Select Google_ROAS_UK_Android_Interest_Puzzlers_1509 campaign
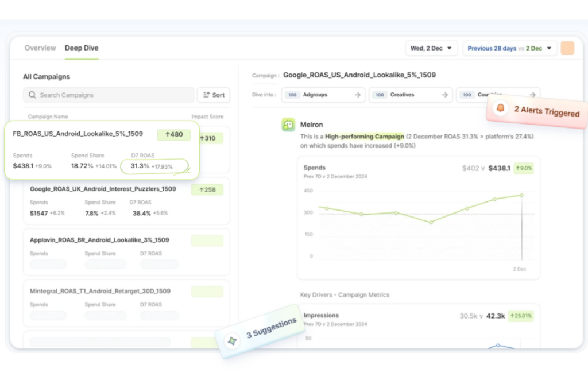Viewport: 588px width, 392px height. click(126, 201)
